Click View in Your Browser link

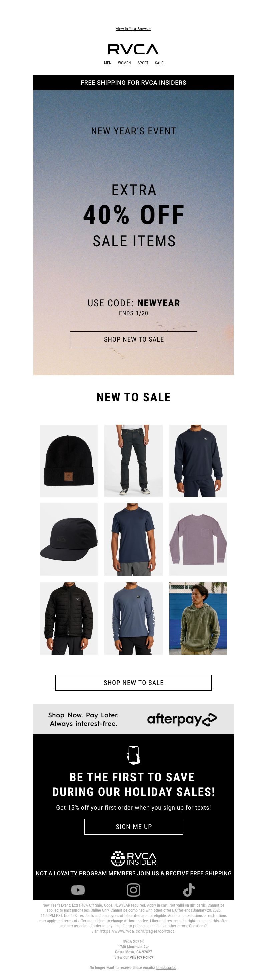(x=133, y=29)
